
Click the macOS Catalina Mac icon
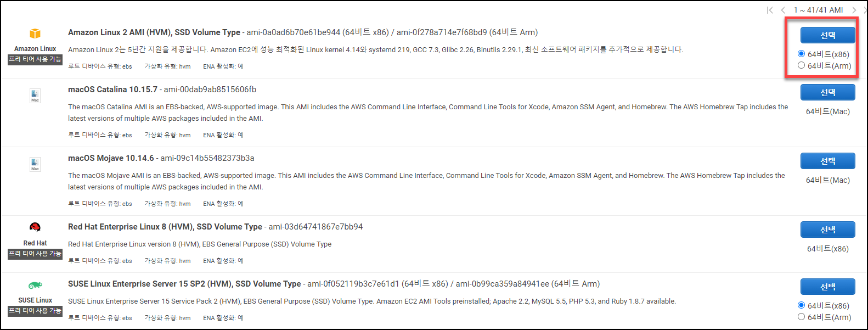35,96
